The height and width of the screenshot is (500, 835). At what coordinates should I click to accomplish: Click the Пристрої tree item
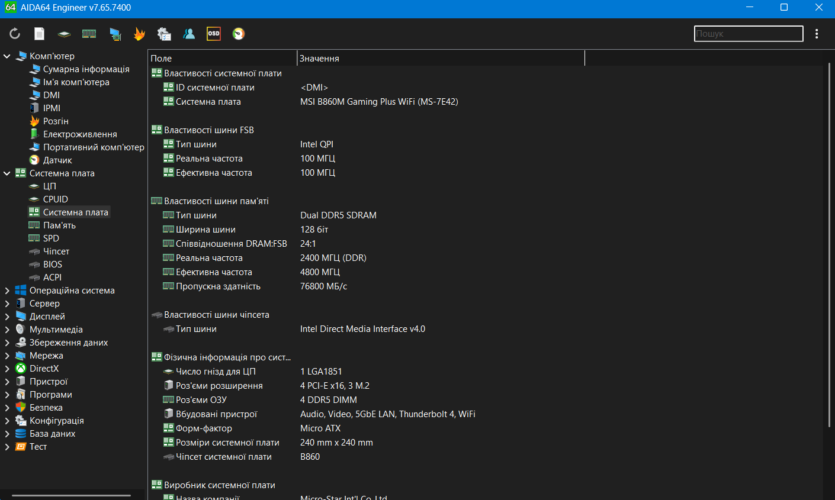coord(48,382)
